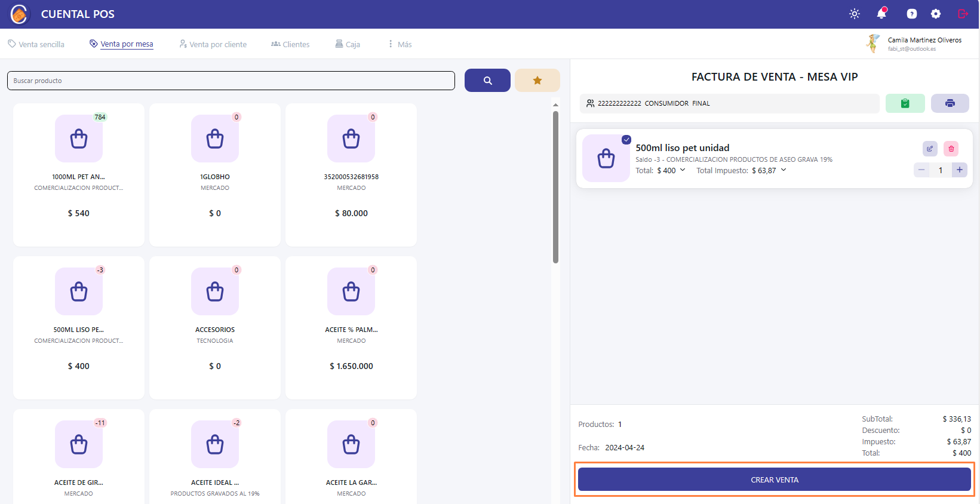Edit the 500ml liso pet unidad item
This screenshot has height=504, width=980.
pyautogui.click(x=930, y=149)
